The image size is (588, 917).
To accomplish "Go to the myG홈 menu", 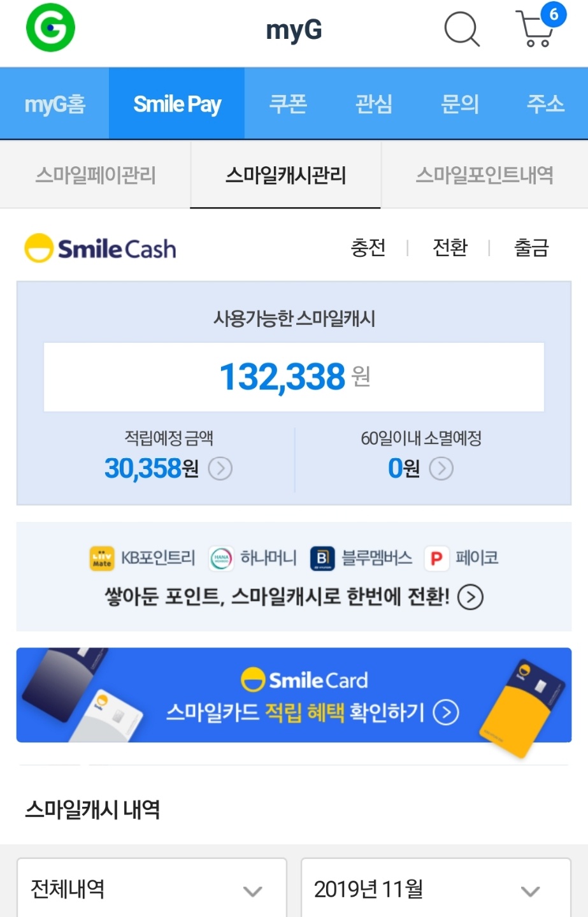I will [55, 103].
